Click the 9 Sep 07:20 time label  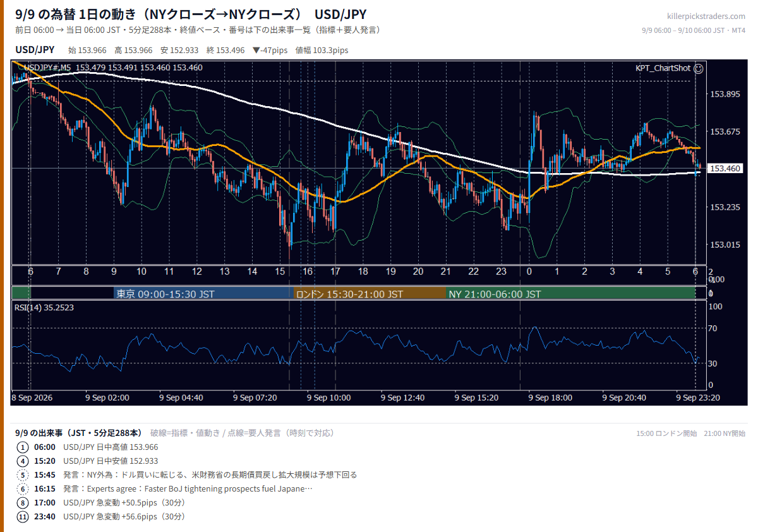click(255, 397)
